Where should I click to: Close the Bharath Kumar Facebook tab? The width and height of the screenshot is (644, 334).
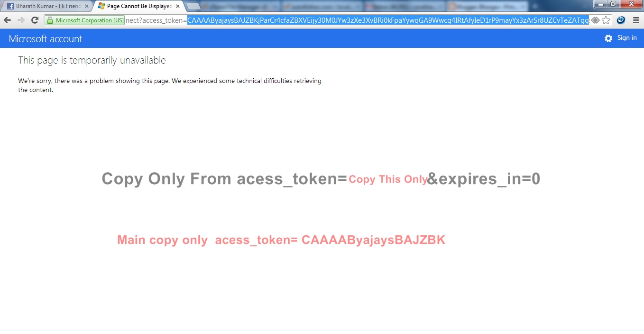coord(87,6)
